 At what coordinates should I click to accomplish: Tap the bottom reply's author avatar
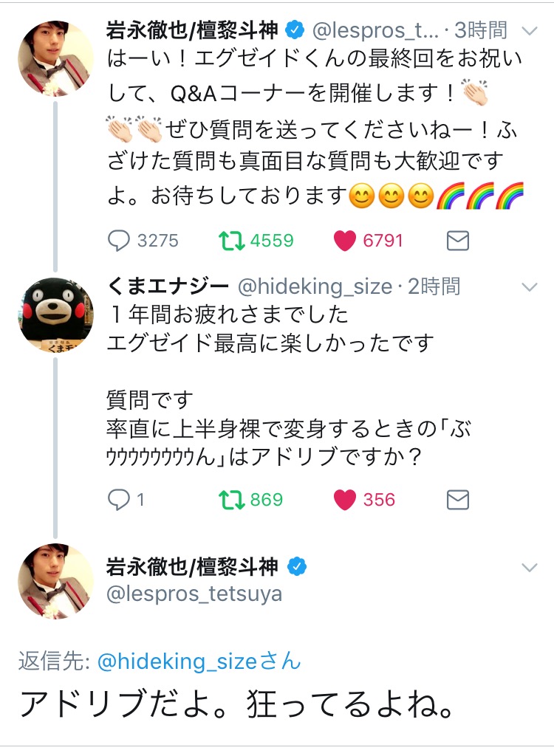tap(55, 580)
